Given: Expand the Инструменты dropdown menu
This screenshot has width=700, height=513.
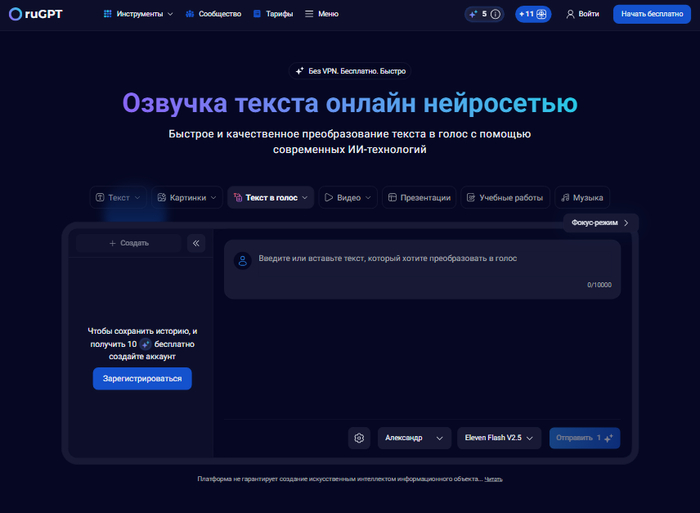Looking at the screenshot, I should (138, 14).
